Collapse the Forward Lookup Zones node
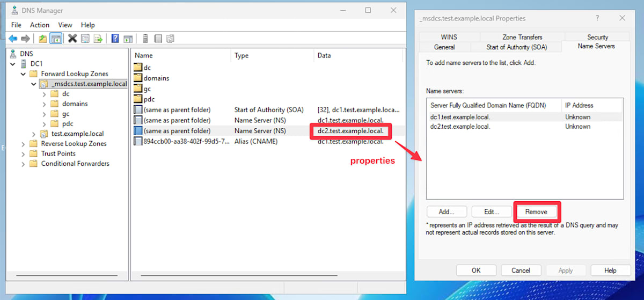This screenshot has height=300, width=644. click(x=24, y=74)
